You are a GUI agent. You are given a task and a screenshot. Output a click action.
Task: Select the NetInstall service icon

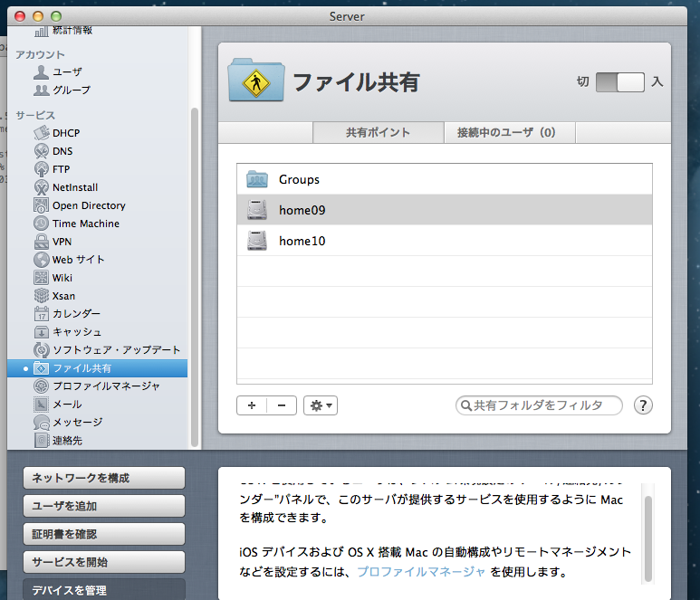pos(41,187)
